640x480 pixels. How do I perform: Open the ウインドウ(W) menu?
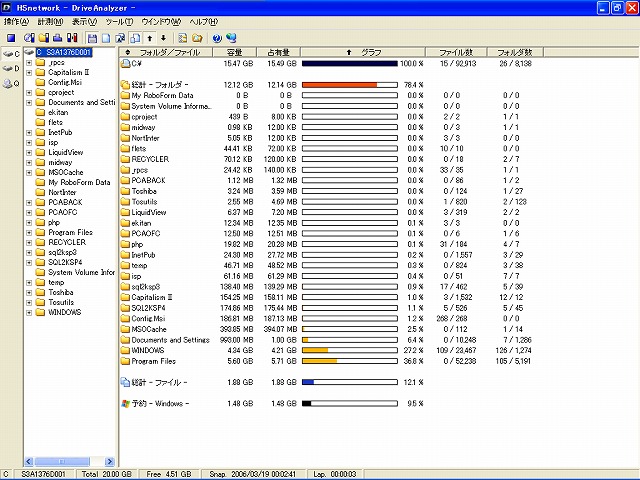(x=161, y=22)
